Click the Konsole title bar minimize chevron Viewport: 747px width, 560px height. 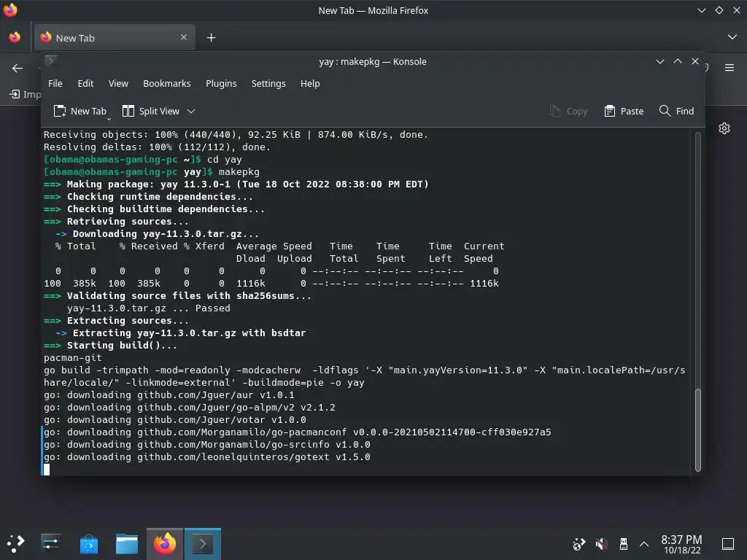[x=659, y=61]
